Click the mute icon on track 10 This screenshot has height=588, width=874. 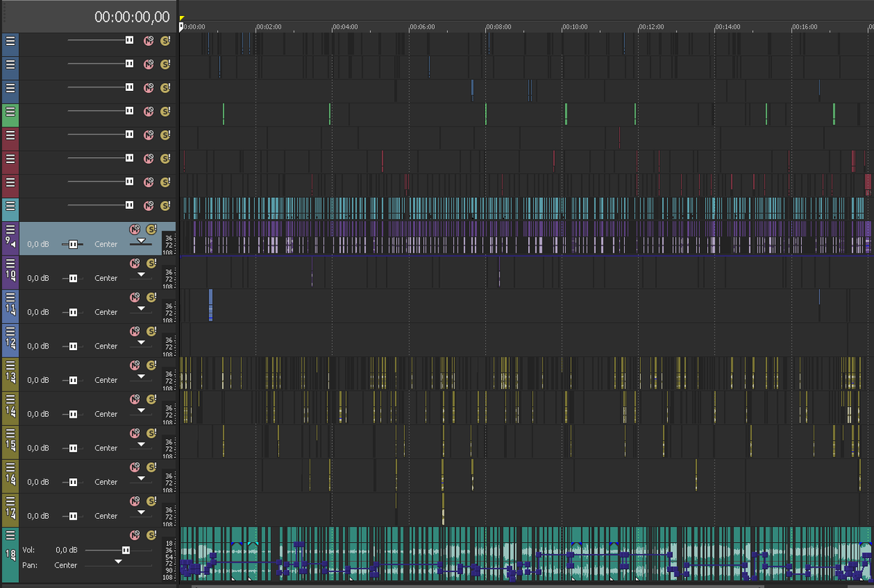coord(135,263)
